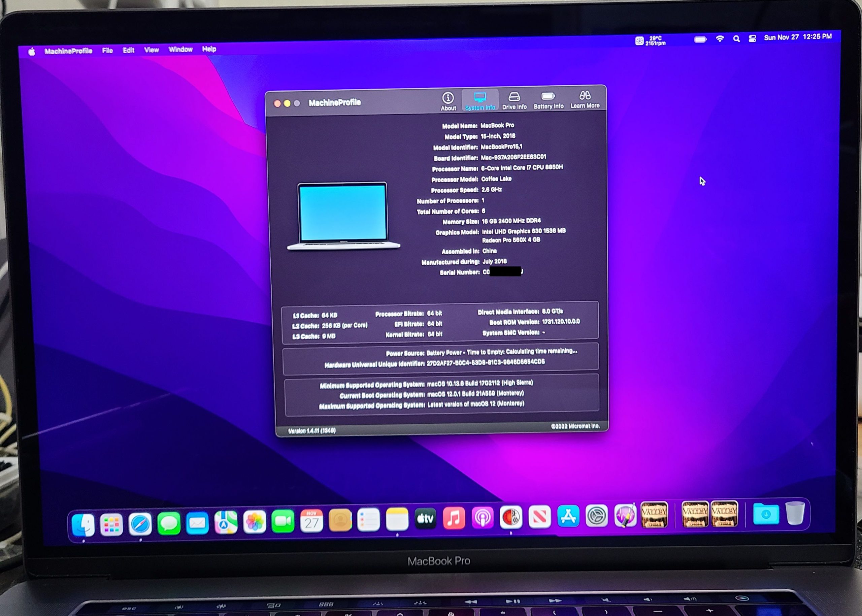This screenshot has width=862, height=616.
Task: Open Podcasts from the Dock
Action: point(483,517)
